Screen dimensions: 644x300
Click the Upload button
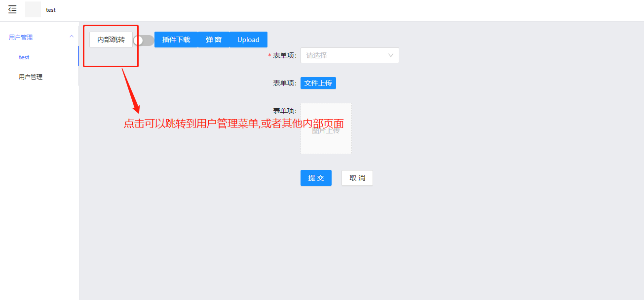[x=248, y=40]
